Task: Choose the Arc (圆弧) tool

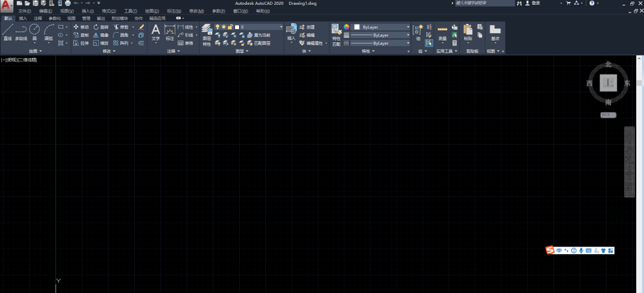Action: 48,31
